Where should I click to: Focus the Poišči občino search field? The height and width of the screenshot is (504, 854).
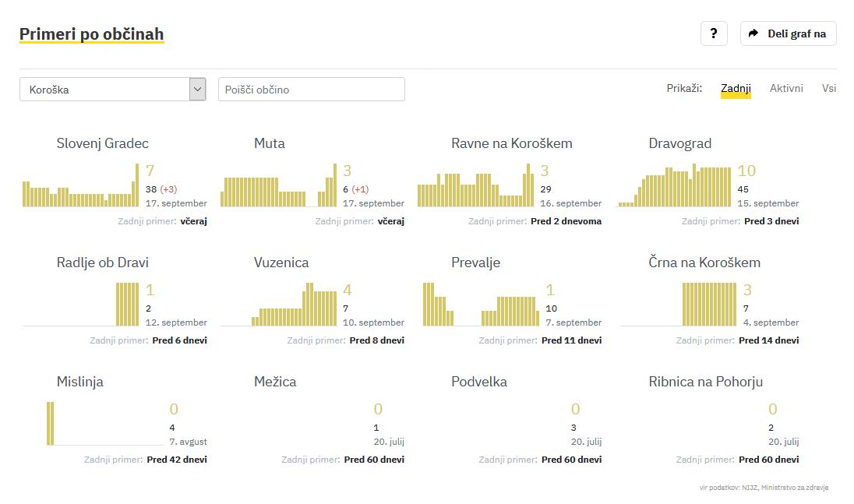point(311,90)
